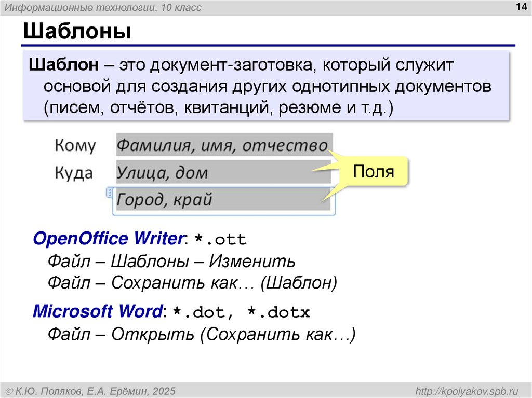This screenshot has height=398, width=532.
Task: Click the '*.dot, *.dotx' extensions text
Action: click(x=241, y=312)
